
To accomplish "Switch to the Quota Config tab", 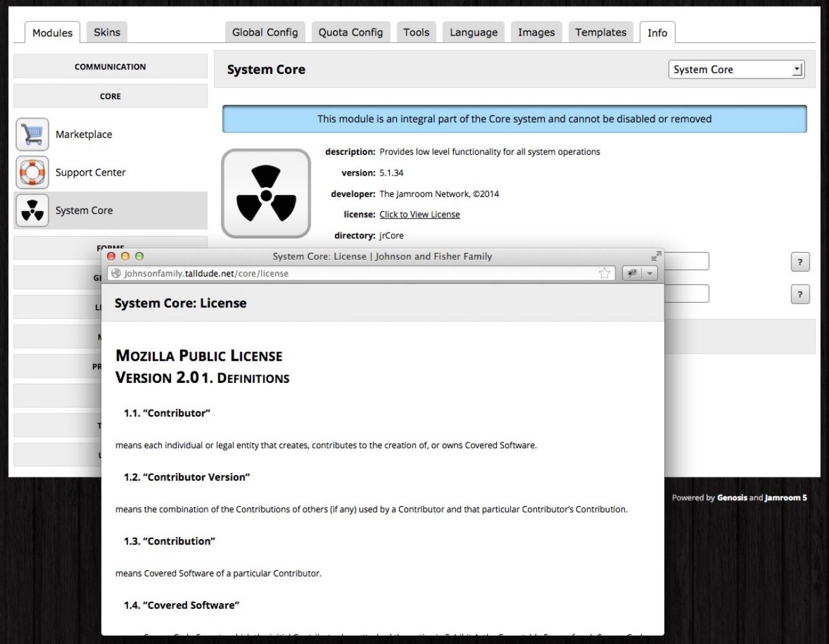I will [x=350, y=32].
